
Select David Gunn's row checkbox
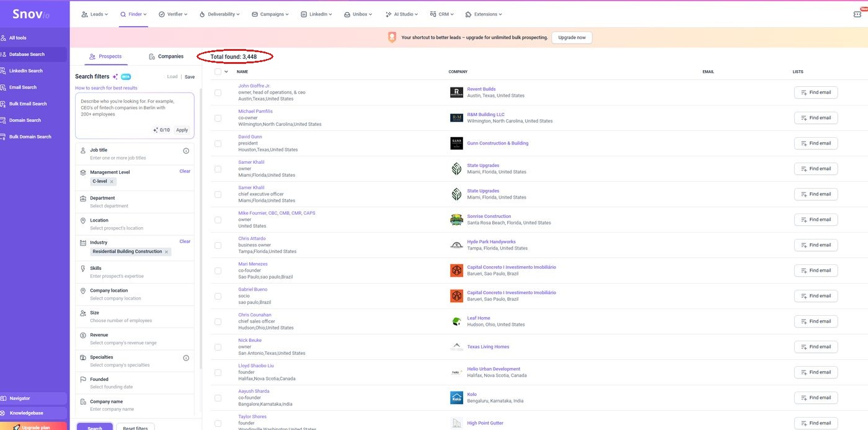[x=218, y=143]
